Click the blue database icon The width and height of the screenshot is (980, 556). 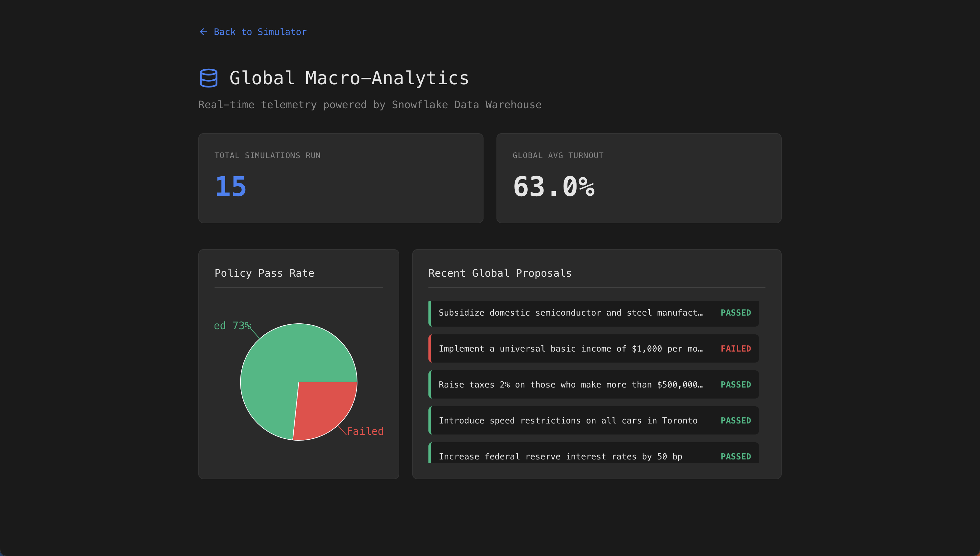click(208, 78)
